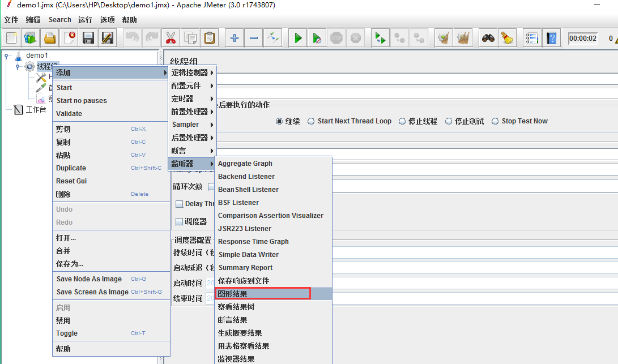The image size is (618, 364).
Task: Expand the 后置处理器 submenu
Action: (x=193, y=138)
